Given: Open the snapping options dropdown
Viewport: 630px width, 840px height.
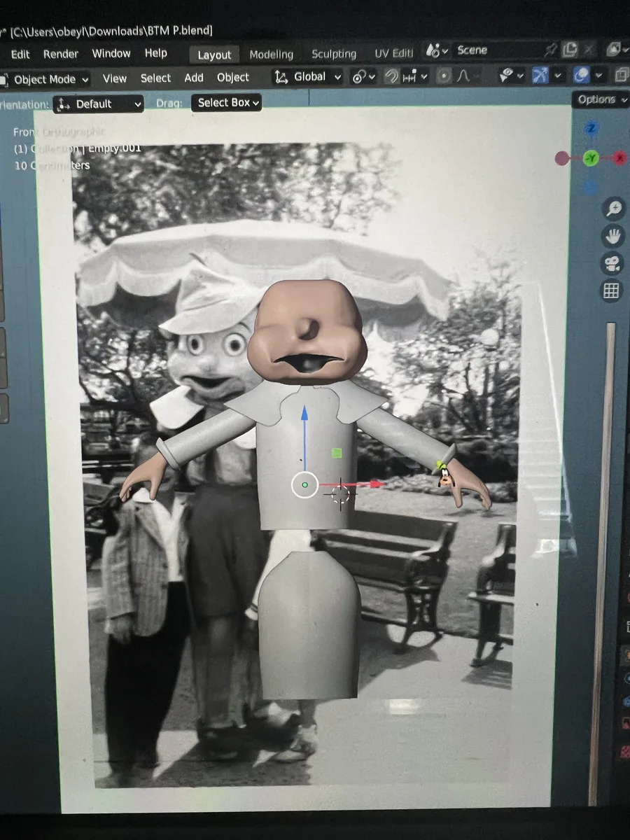Looking at the screenshot, I should 415,76.
